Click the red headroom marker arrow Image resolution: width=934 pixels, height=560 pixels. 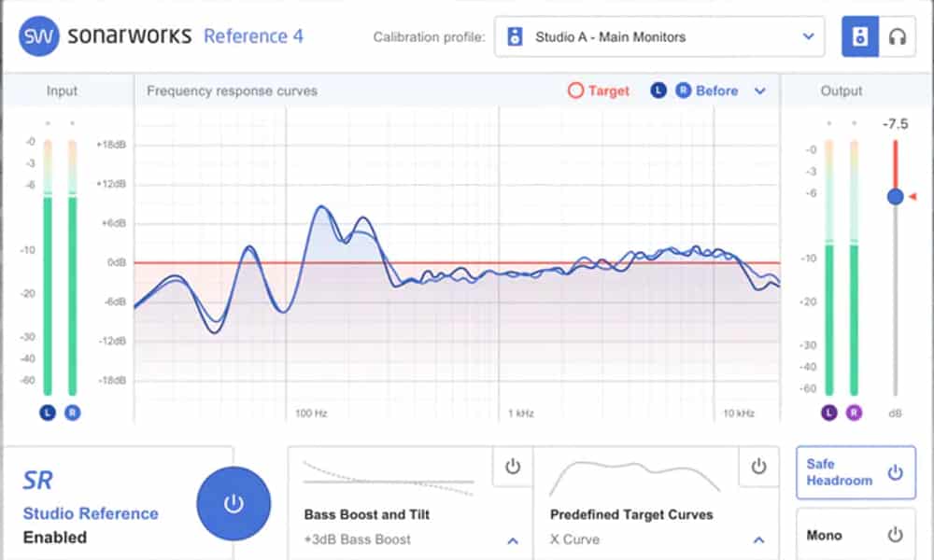point(912,196)
